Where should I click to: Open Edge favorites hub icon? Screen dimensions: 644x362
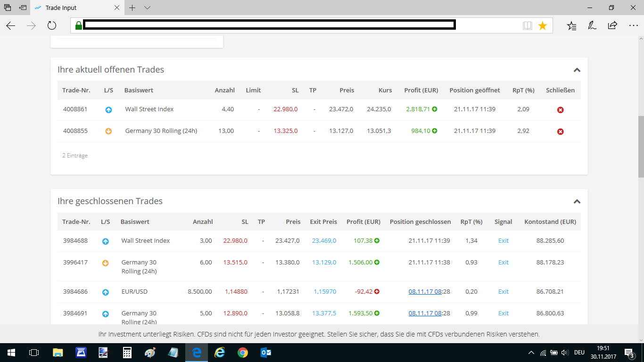pyautogui.click(x=571, y=26)
